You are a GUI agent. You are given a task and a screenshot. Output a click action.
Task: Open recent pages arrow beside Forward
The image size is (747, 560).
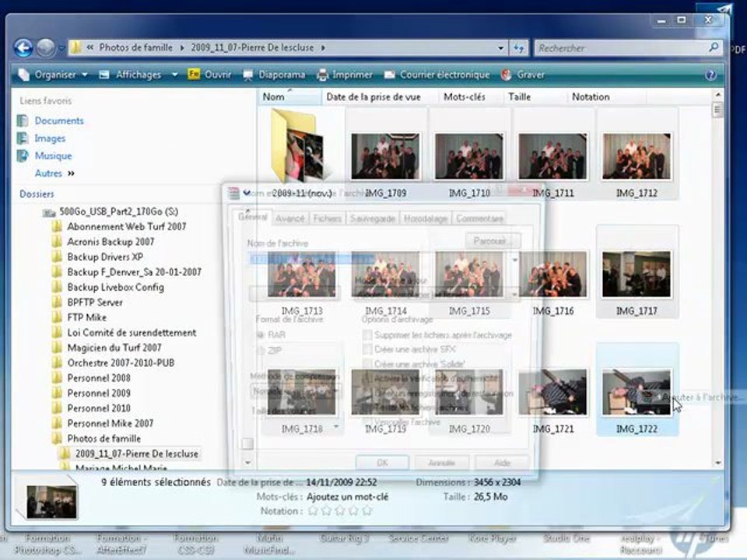tap(62, 48)
